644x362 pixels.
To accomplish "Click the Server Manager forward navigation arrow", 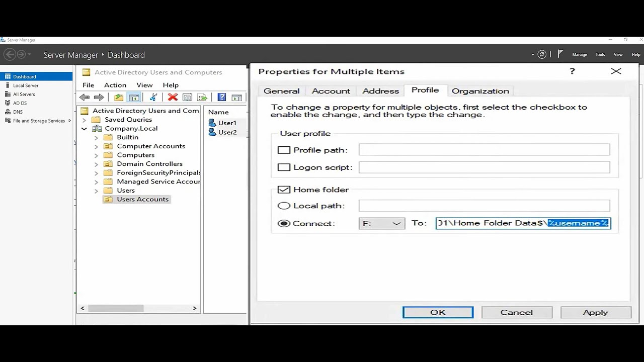I will (21, 54).
